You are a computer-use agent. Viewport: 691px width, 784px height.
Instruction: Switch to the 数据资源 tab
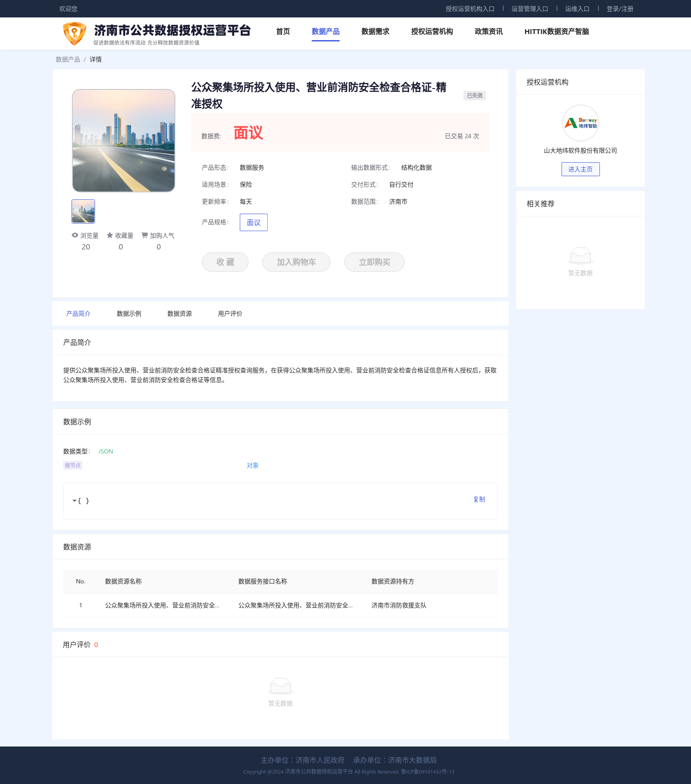pyautogui.click(x=180, y=314)
